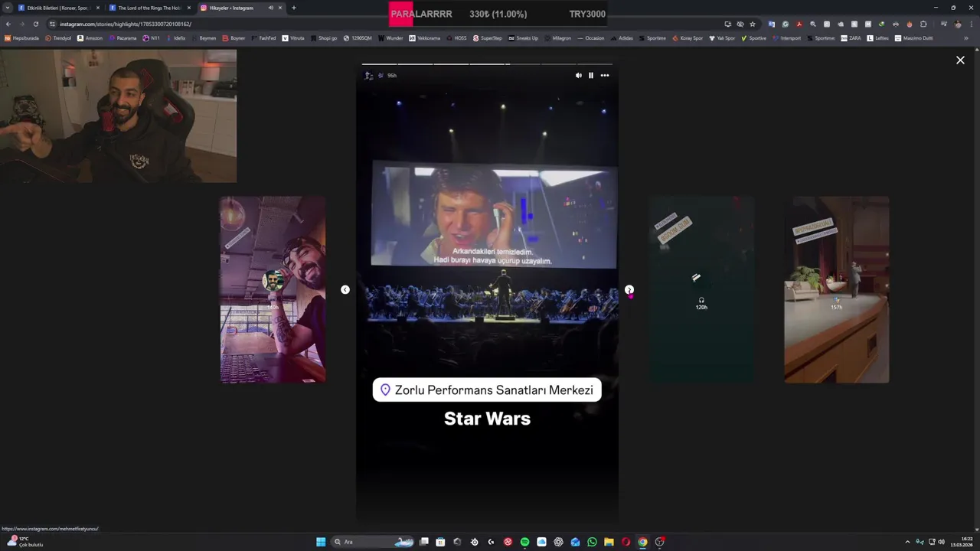
Task: Switch to the Etkinlik Biletleri browser tab
Action: coord(57,8)
